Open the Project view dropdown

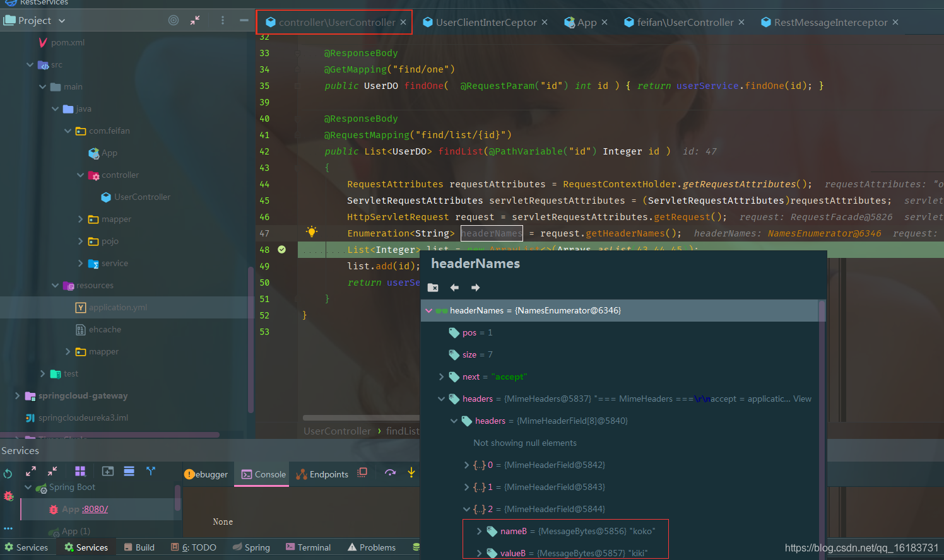tap(62, 21)
